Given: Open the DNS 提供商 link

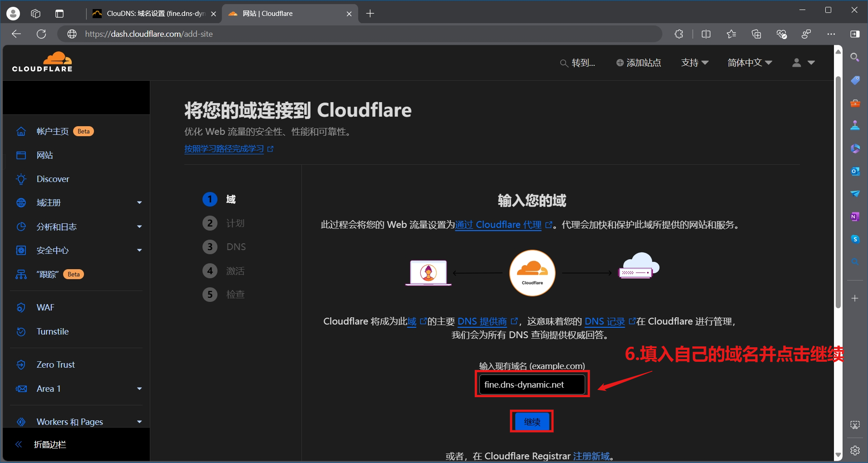Looking at the screenshot, I should point(482,321).
